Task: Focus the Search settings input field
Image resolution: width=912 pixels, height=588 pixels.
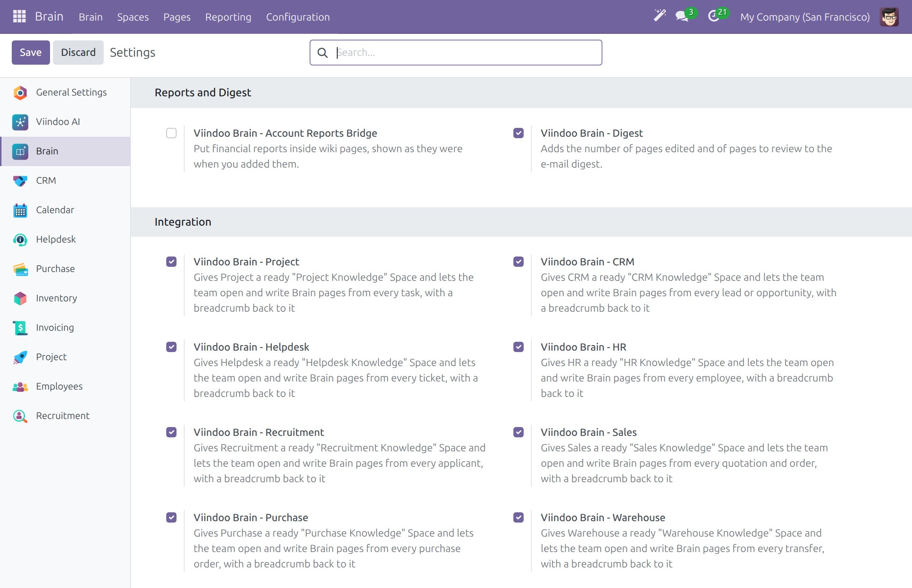Action: (455, 53)
